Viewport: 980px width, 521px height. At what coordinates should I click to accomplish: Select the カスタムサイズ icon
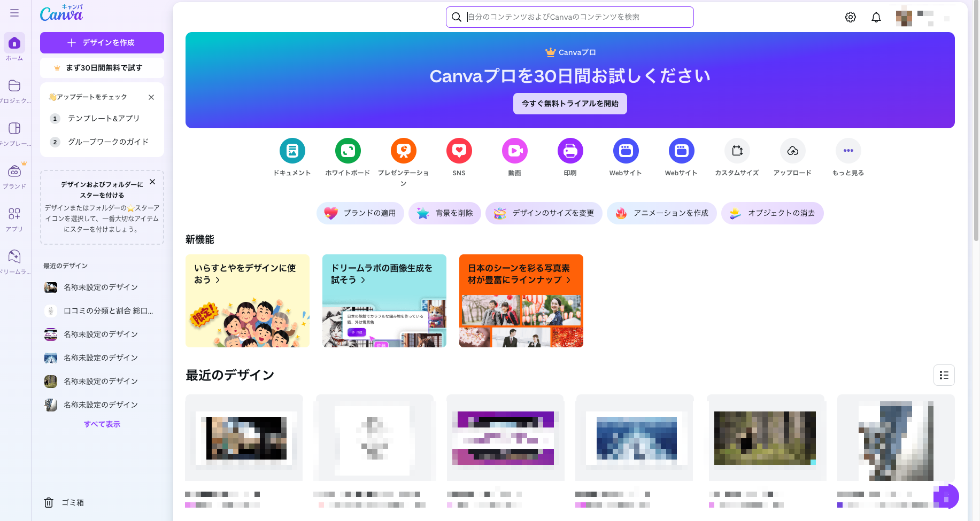[x=737, y=151]
